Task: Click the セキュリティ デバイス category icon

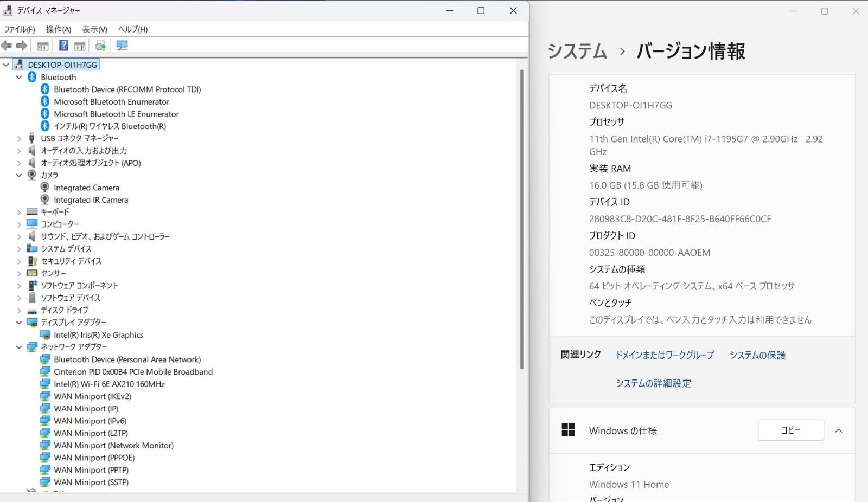Action: [32, 261]
